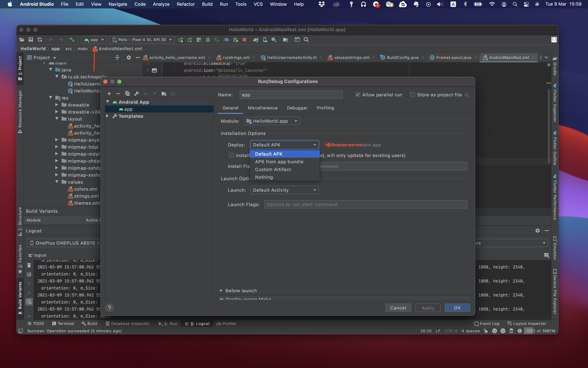Image resolution: width=588 pixels, height=368 pixels.
Task: Select Custom Artifact deploy option
Action: [x=285, y=169]
